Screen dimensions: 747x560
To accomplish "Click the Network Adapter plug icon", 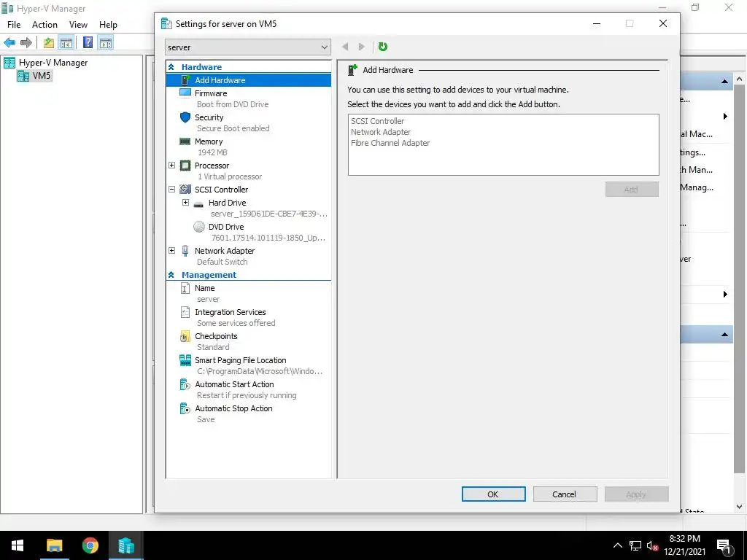I will [185, 251].
